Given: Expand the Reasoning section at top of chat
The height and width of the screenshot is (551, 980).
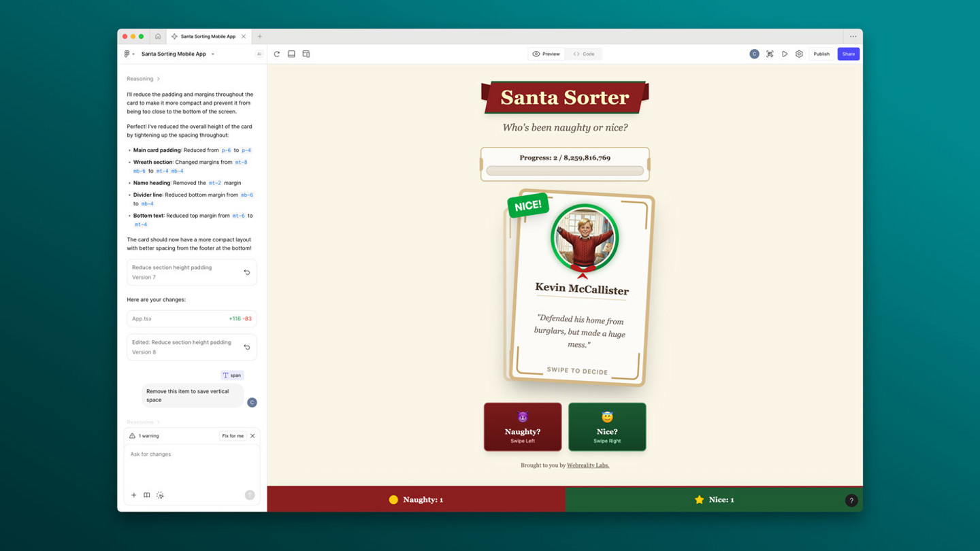Looking at the screenshot, I should [x=143, y=79].
